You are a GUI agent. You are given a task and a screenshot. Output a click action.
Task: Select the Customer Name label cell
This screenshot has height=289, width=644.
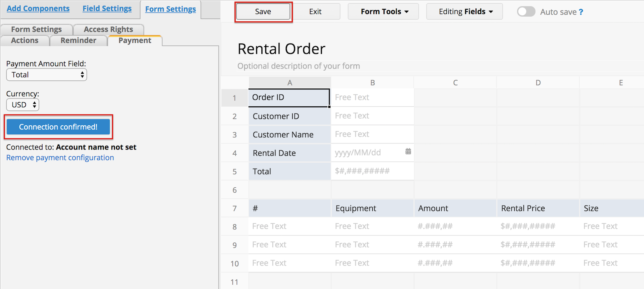point(290,135)
